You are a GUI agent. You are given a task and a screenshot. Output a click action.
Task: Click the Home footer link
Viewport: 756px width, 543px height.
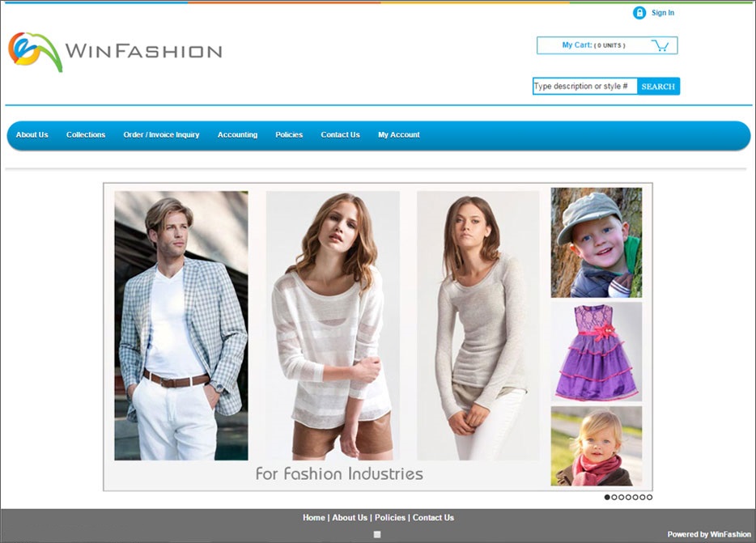(314, 517)
